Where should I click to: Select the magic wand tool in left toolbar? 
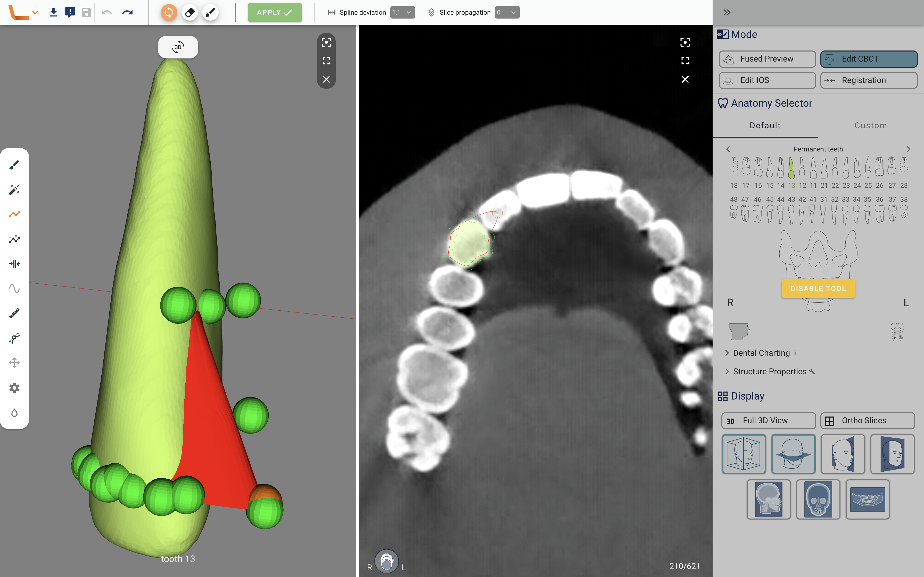point(14,190)
